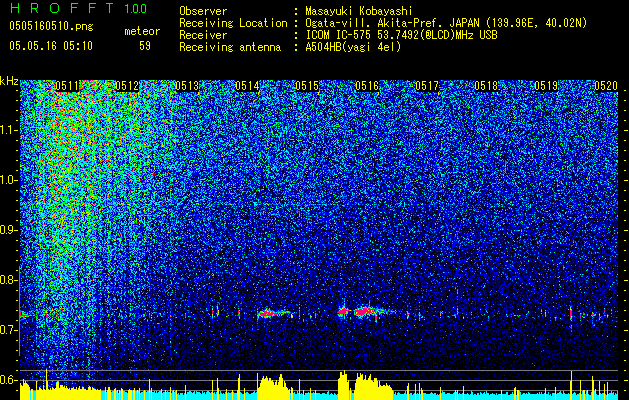Click the Receiver label
This screenshot has width=629, height=400.
click(203, 35)
